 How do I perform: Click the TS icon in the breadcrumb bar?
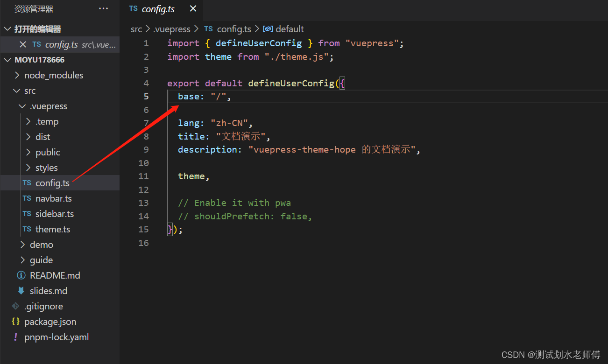point(208,29)
